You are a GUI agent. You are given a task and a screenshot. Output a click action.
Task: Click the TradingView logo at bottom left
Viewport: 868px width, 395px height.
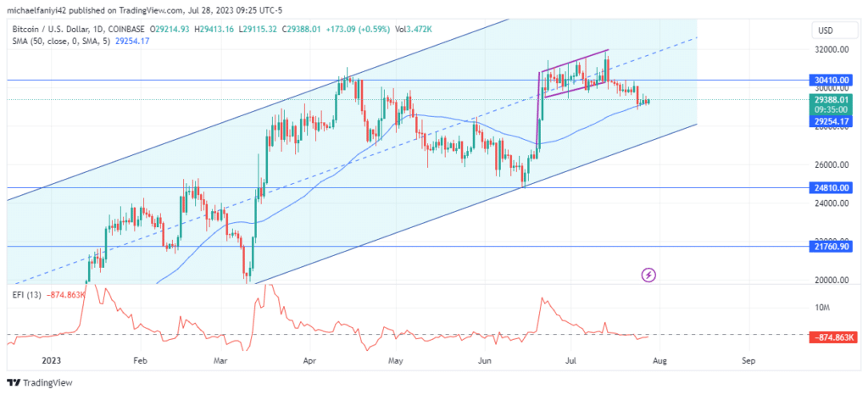[39, 382]
